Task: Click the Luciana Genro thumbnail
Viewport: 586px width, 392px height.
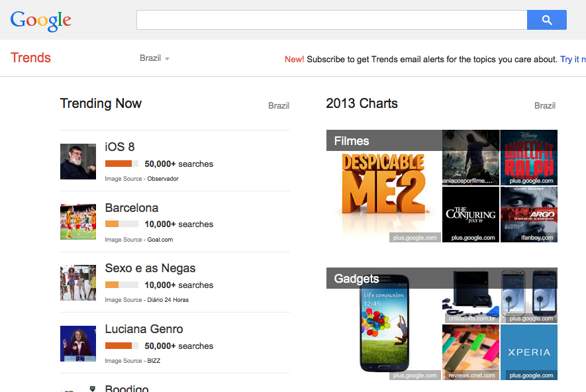Action: tap(78, 344)
